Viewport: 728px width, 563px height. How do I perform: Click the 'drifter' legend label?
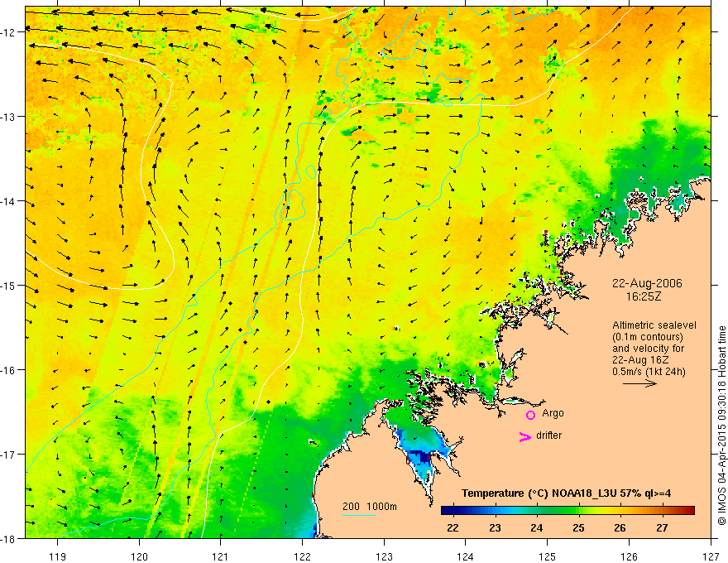(548, 435)
